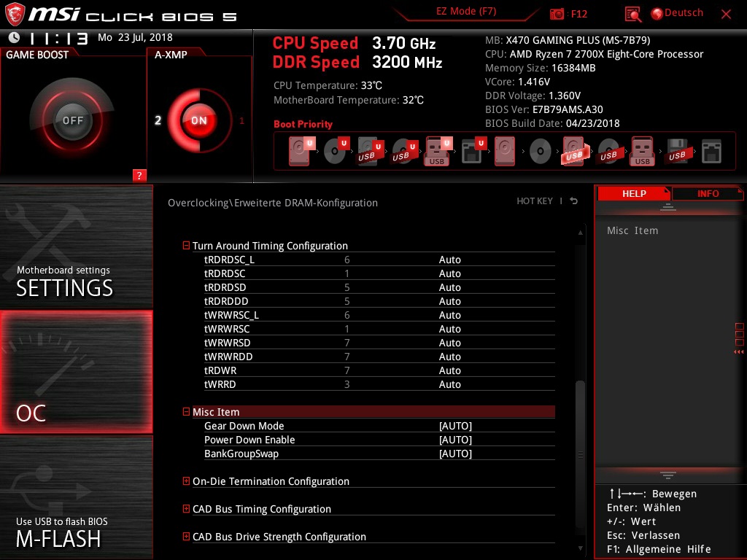Collapse Turn Around Timing Configuration
This screenshot has width=747, height=560.
point(186,245)
